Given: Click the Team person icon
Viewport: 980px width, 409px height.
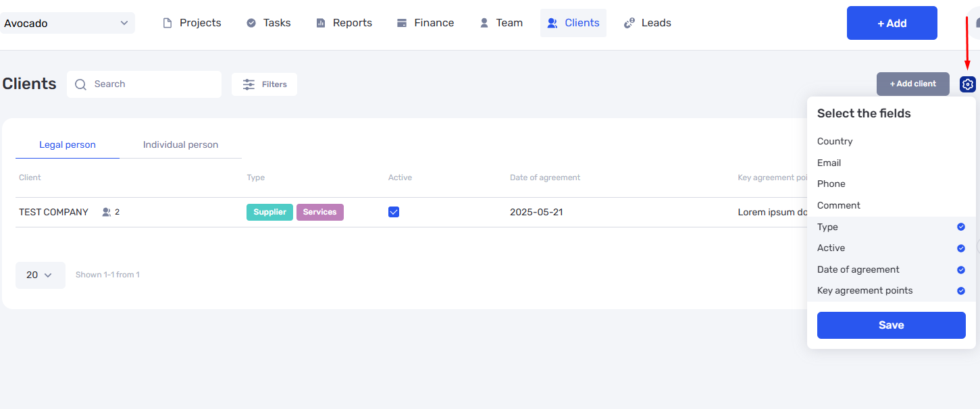Looking at the screenshot, I should (484, 23).
